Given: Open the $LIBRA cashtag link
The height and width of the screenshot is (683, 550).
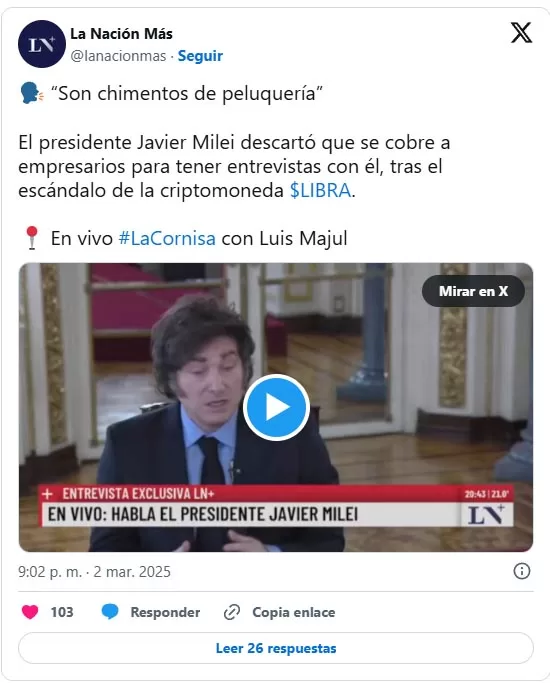Looking at the screenshot, I should [x=321, y=190].
